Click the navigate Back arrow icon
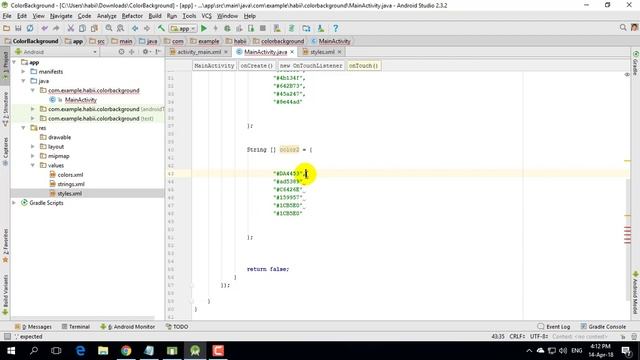640x360 pixels. [135, 29]
